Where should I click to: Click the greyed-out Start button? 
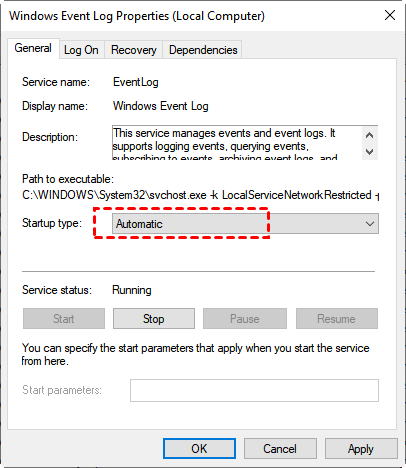[x=64, y=319]
